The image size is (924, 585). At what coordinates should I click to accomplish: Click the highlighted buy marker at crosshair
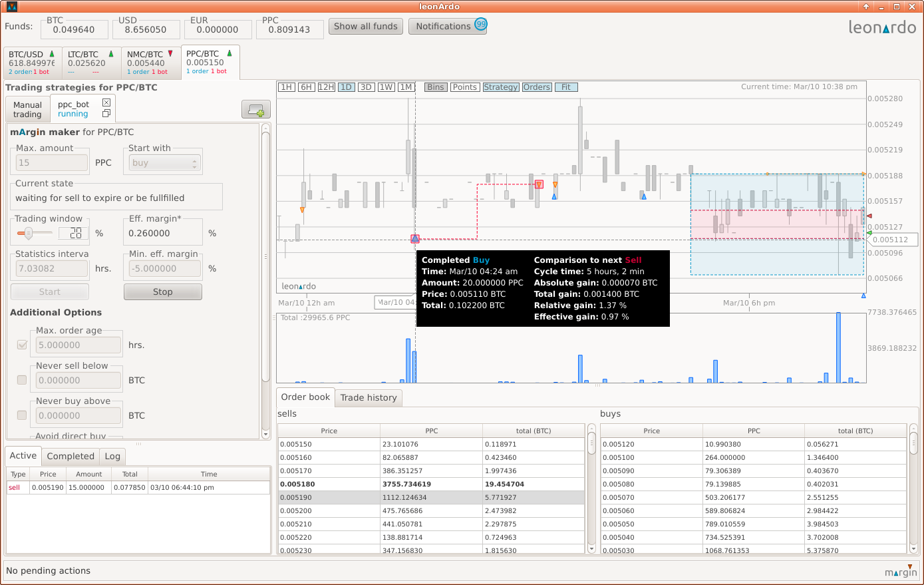pyautogui.click(x=415, y=238)
